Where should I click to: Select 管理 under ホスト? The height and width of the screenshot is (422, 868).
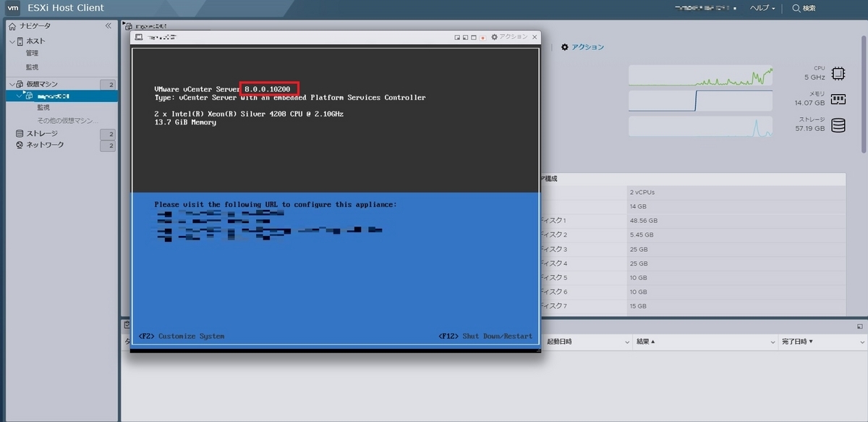coord(33,53)
